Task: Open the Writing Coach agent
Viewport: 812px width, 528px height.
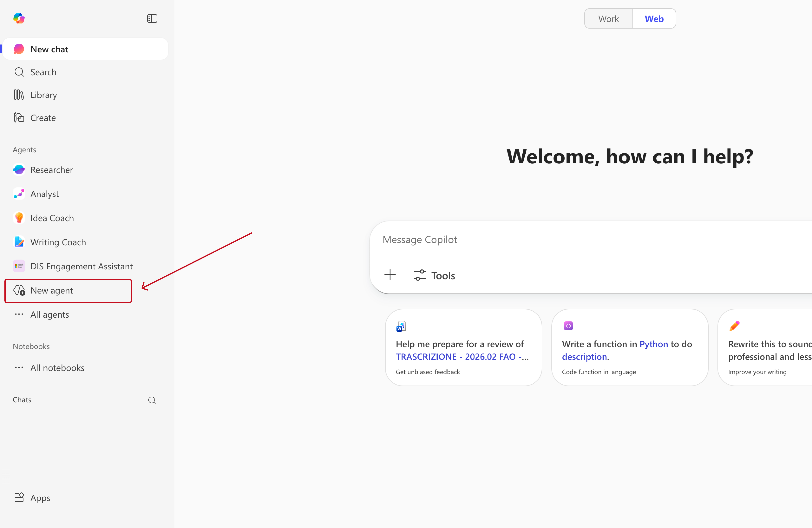Action: click(x=58, y=242)
